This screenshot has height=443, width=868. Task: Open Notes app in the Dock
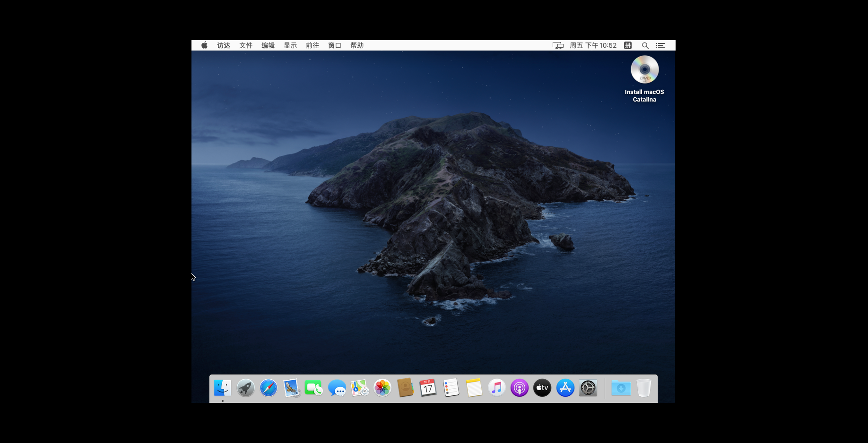[474, 388]
